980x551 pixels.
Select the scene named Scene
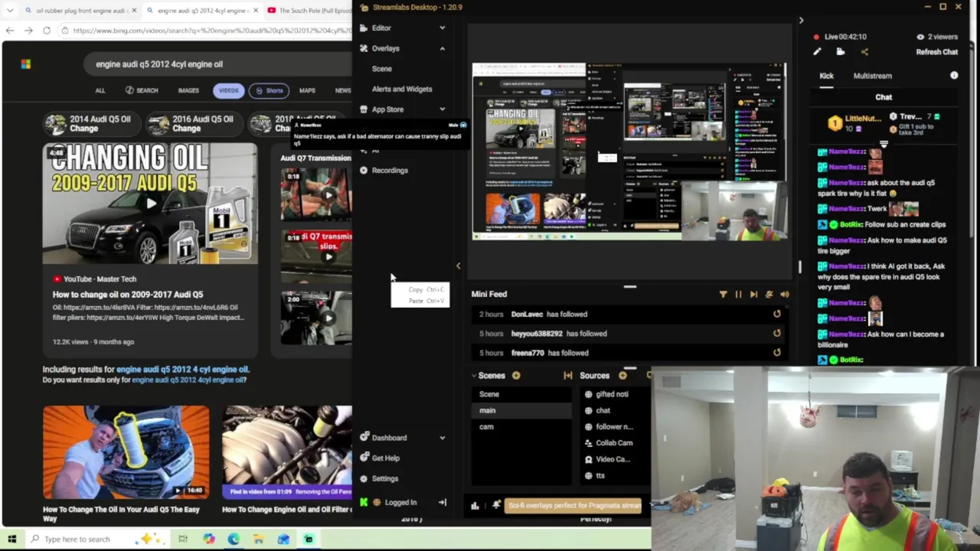pyautogui.click(x=521, y=394)
